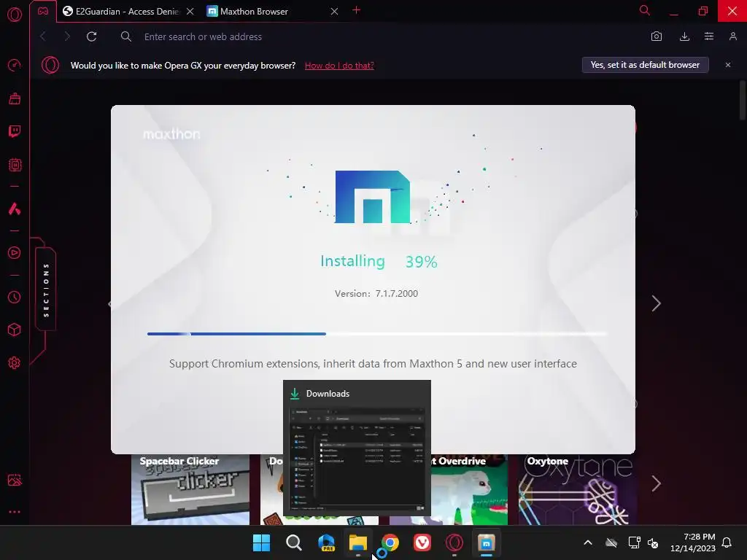Launch Google Chrome from the taskbar
Viewport: 747px width, 560px height.
tap(390, 542)
